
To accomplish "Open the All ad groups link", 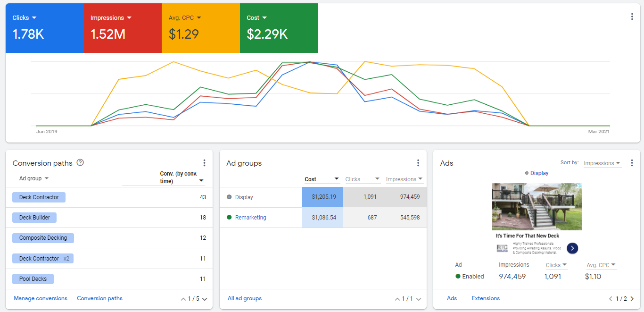I will [245, 298].
